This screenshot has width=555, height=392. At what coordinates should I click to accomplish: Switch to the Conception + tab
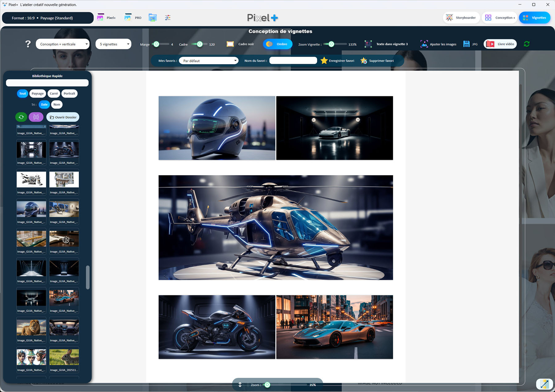click(x=499, y=18)
